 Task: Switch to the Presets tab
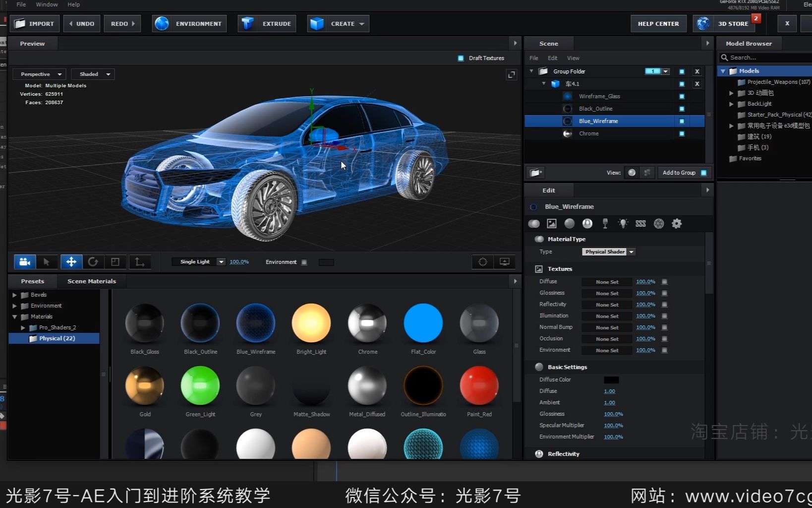pyautogui.click(x=32, y=281)
